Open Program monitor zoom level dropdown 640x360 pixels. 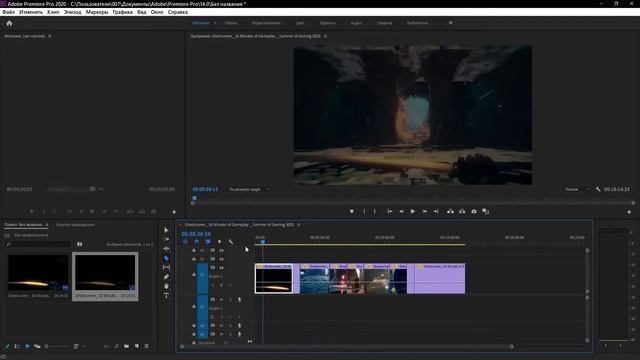pos(249,189)
